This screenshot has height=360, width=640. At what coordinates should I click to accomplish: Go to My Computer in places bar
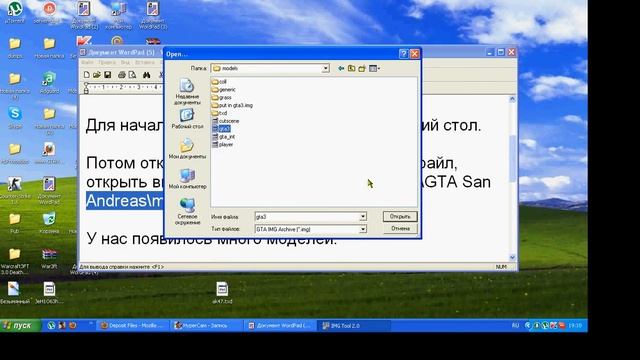[x=187, y=179]
